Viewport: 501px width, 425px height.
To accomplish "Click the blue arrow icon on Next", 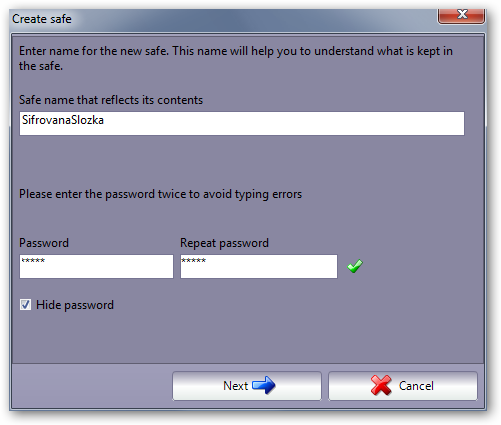I will point(264,385).
